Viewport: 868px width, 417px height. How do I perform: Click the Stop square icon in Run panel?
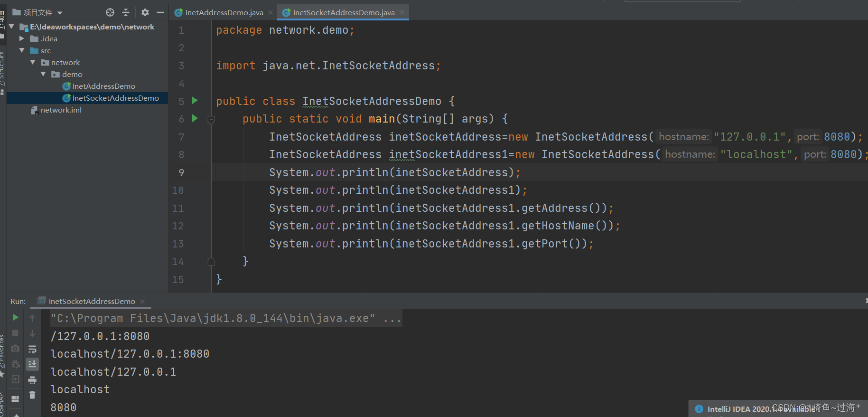(15, 333)
